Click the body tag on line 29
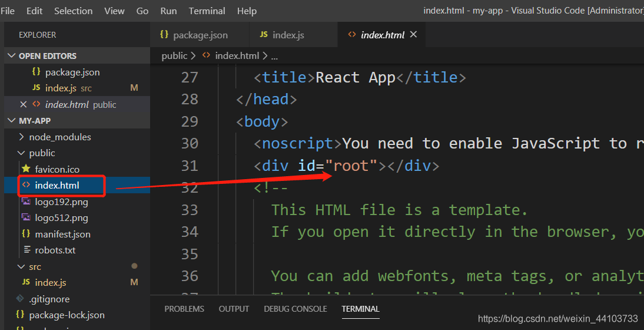 pos(262,121)
